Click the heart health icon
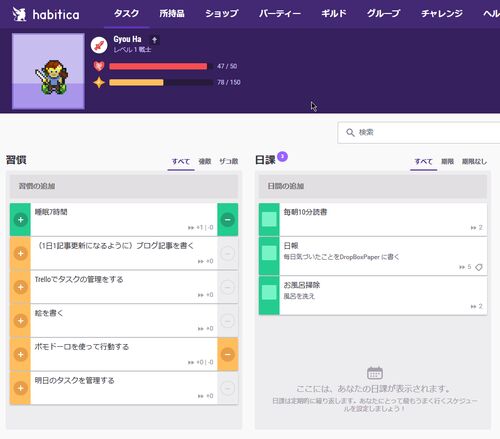The width and height of the screenshot is (500, 439). pyautogui.click(x=99, y=66)
